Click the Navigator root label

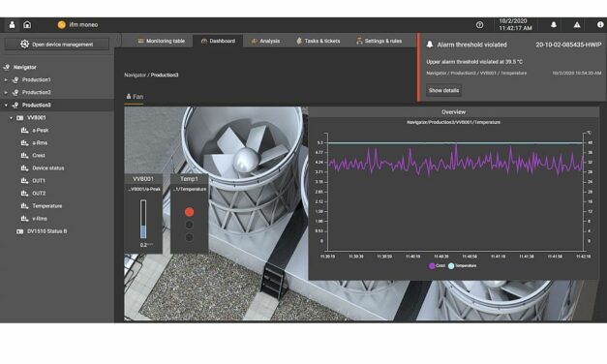click(25, 68)
